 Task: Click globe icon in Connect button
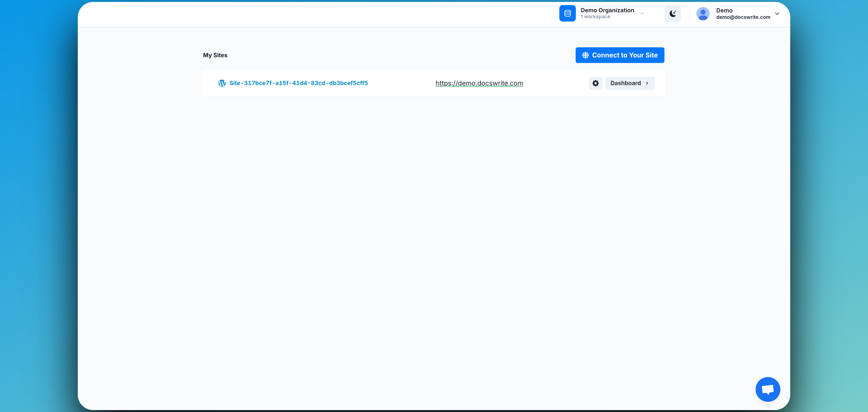[586, 55]
